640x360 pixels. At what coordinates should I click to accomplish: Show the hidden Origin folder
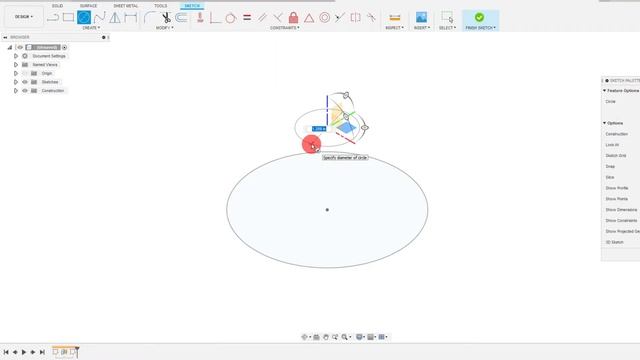point(25,73)
